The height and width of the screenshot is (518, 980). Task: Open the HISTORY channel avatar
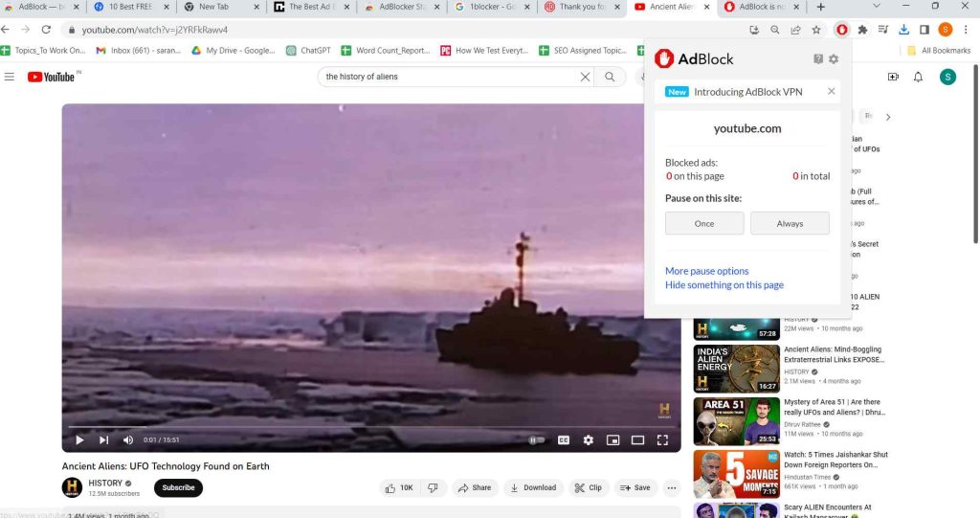pyautogui.click(x=72, y=487)
